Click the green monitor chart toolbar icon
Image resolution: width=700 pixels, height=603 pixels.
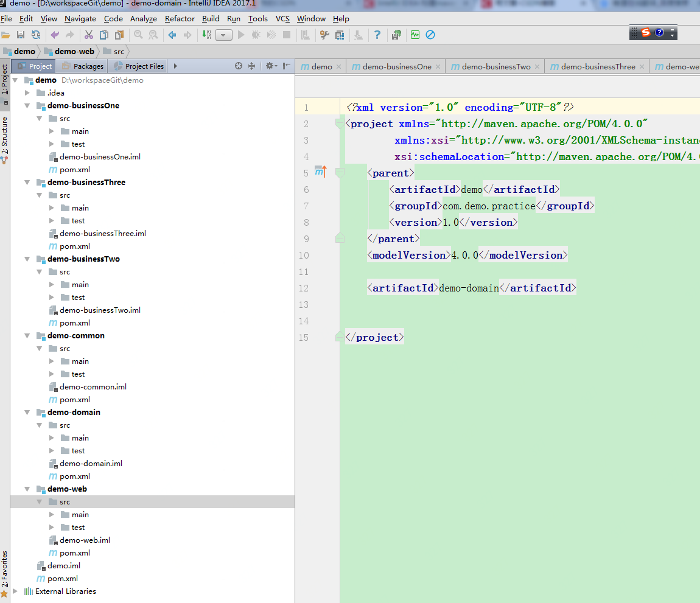(x=415, y=35)
